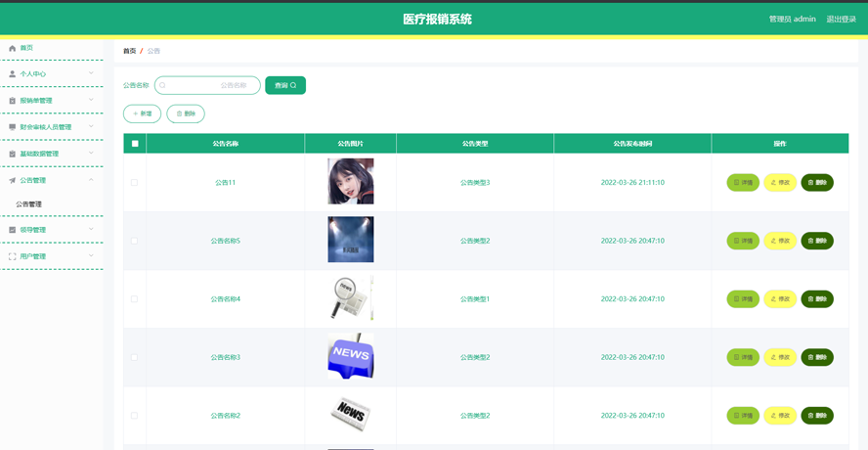Open 详情 for 公告名称3 row
This screenshot has width=868, height=450.
pos(743,357)
